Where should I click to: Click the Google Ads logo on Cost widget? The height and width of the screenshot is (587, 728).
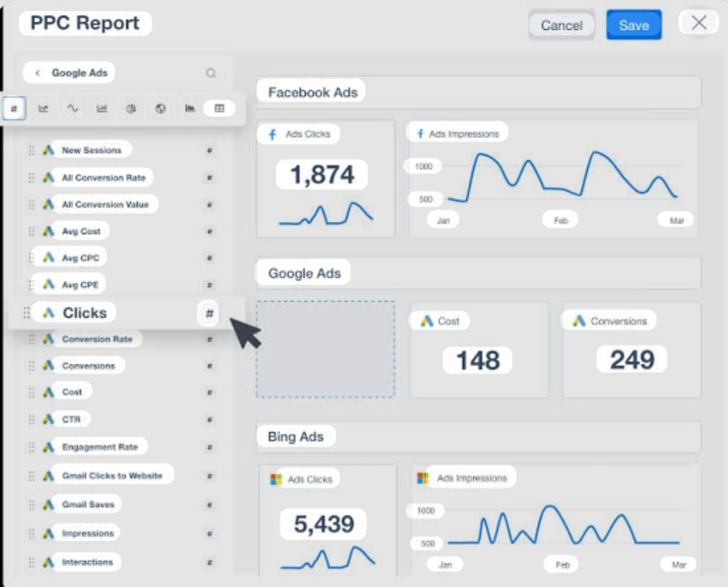pos(427,320)
